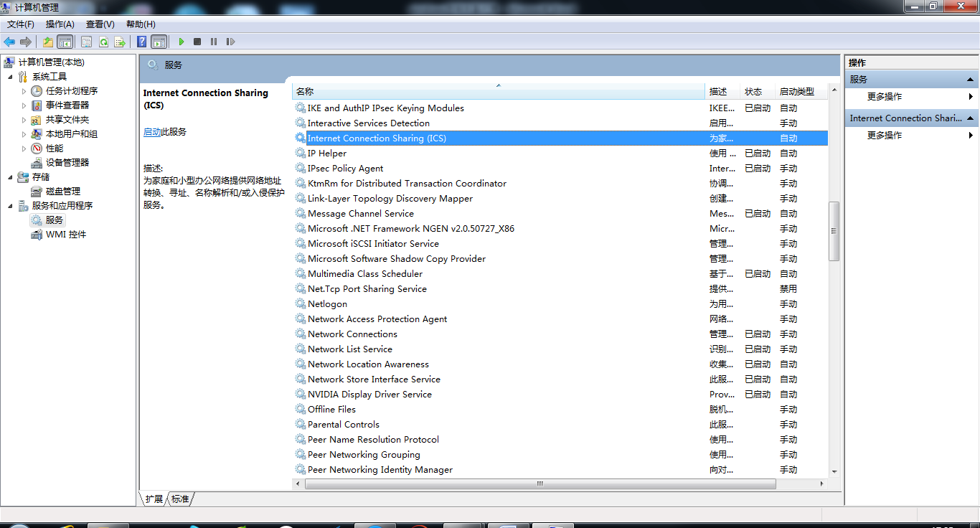The image size is (980, 528).
Task: Click the Refresh toolbar icon
Action: [103, 42]
